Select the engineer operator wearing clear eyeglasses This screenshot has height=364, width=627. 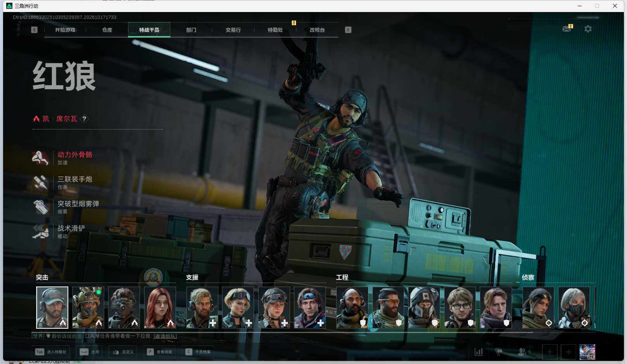point(460,308)
